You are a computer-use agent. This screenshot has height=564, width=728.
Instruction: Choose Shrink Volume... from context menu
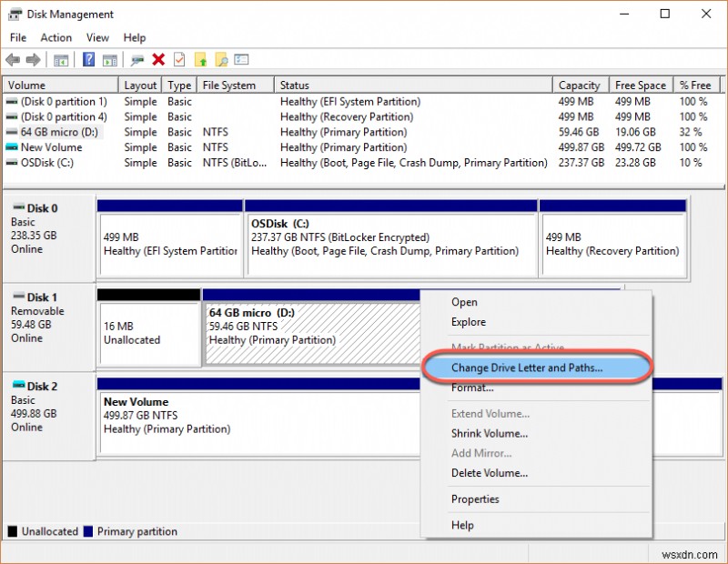[536, 433]
